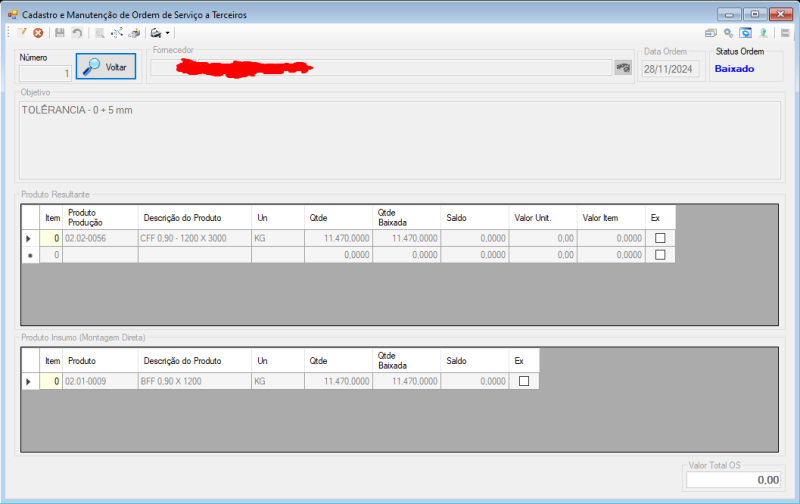
Task: Click the printer toolbar icon
Action: pos(156,33)
